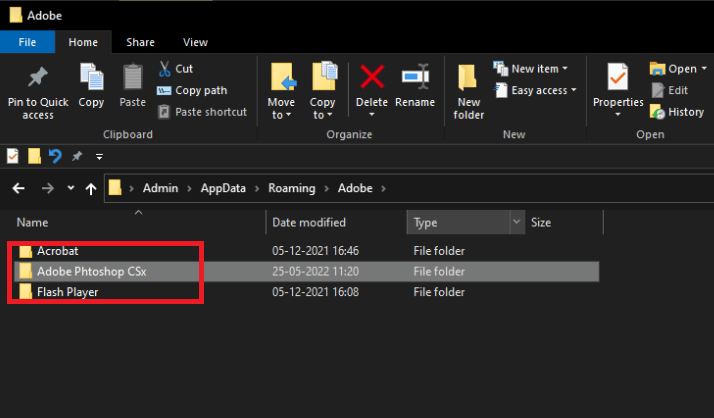Click the blue Undo arrow in quick toolbar

point(55,156)
